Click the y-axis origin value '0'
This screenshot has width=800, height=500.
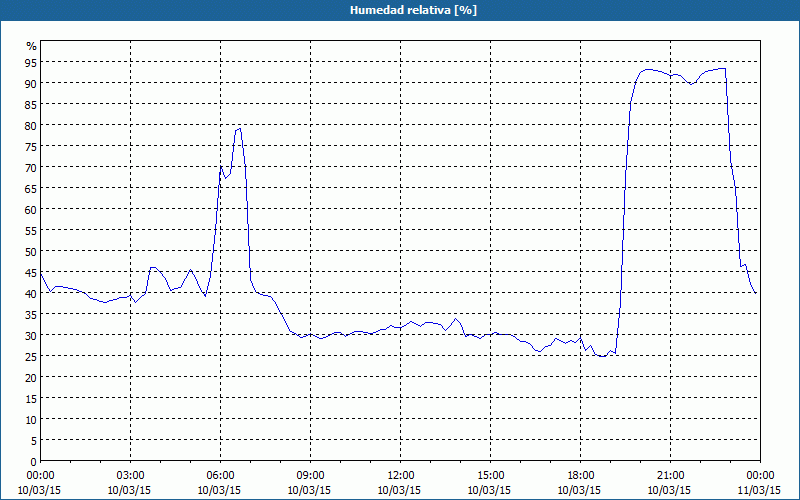(x=34, y=462)
